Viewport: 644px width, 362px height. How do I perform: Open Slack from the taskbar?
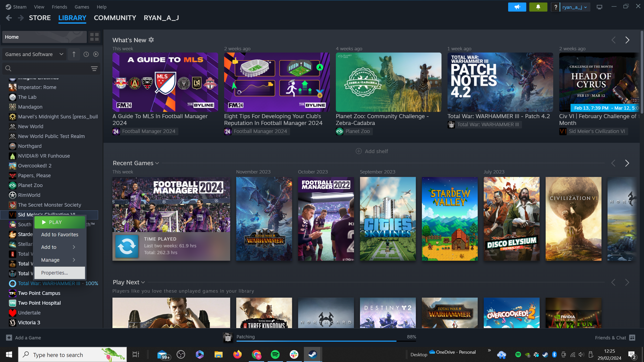click(294, 355)
